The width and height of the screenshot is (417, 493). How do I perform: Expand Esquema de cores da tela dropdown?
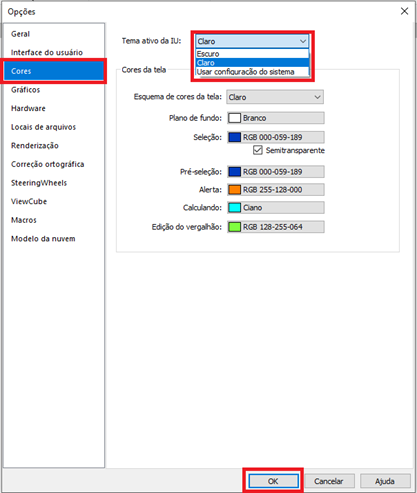275,97
